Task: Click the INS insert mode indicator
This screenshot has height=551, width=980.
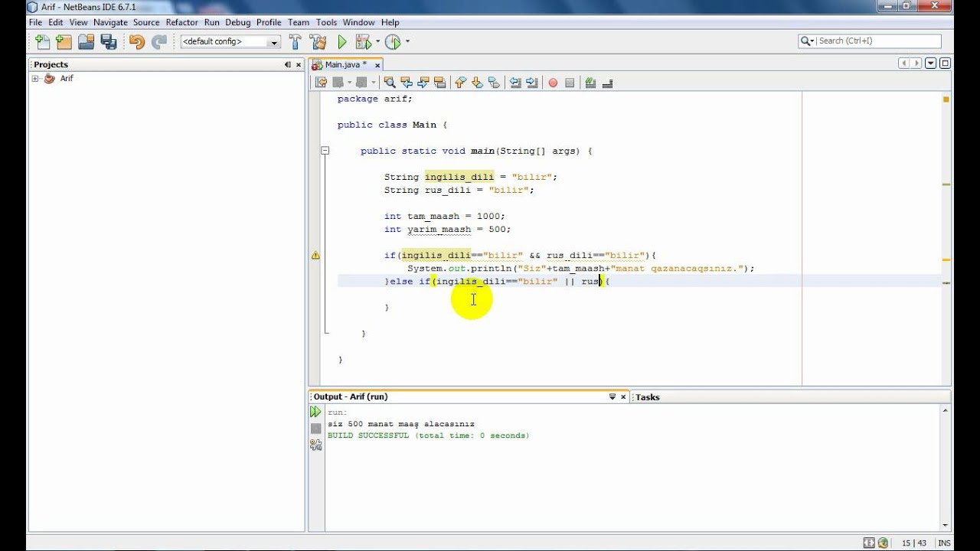Action: click(x=943, y=543)
